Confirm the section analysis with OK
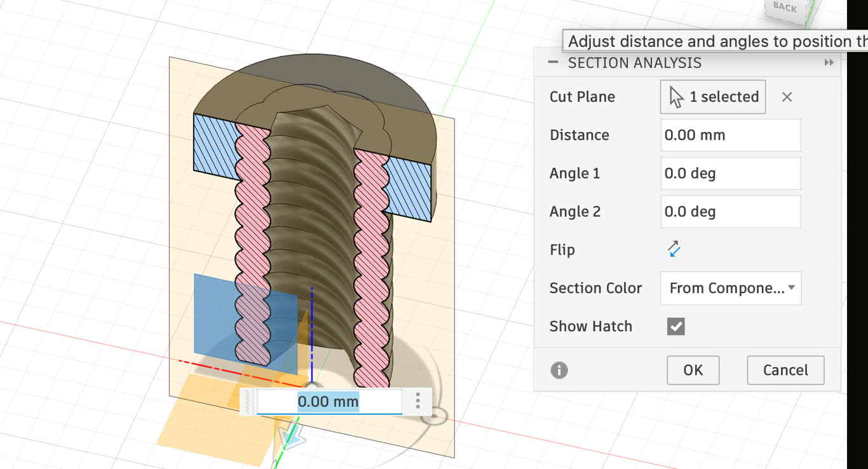Viewport: 868px width, 469px height. point(693,370)
